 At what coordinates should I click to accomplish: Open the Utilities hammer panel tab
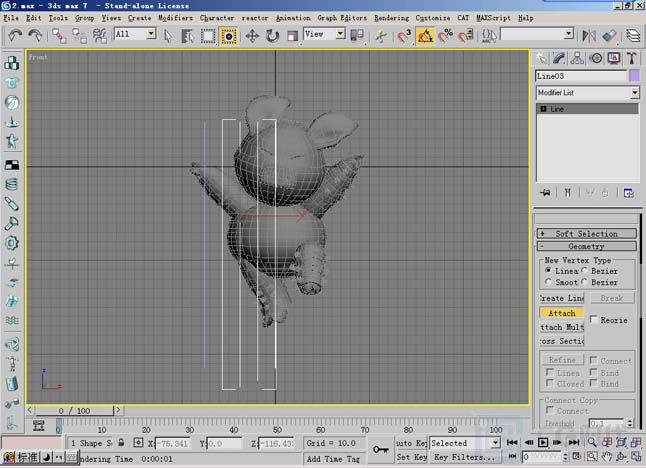(632, 58)
